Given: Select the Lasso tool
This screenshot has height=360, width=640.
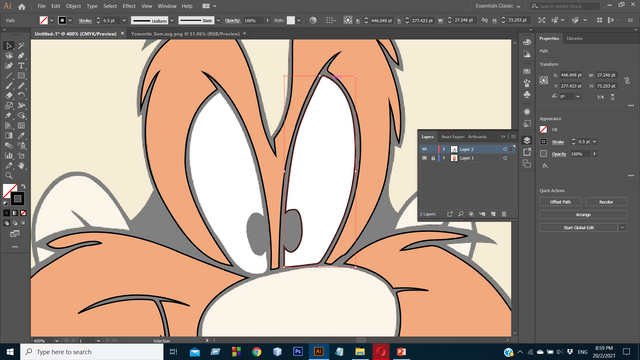Looking at the screenshot, I should point(9,56).
